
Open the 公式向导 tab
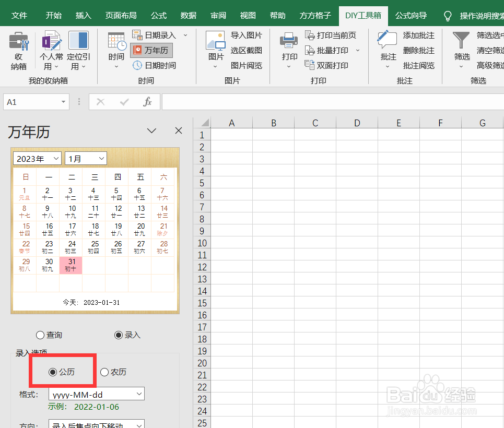point(411,16)
